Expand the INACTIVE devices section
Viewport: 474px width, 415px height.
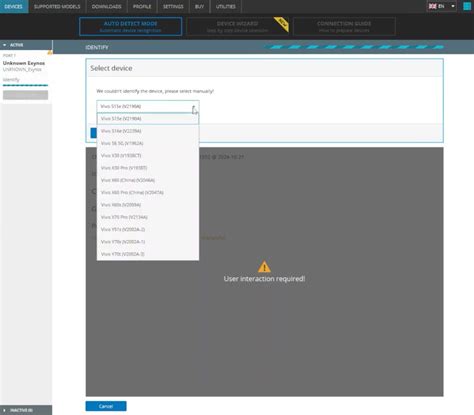coord(26,410)
